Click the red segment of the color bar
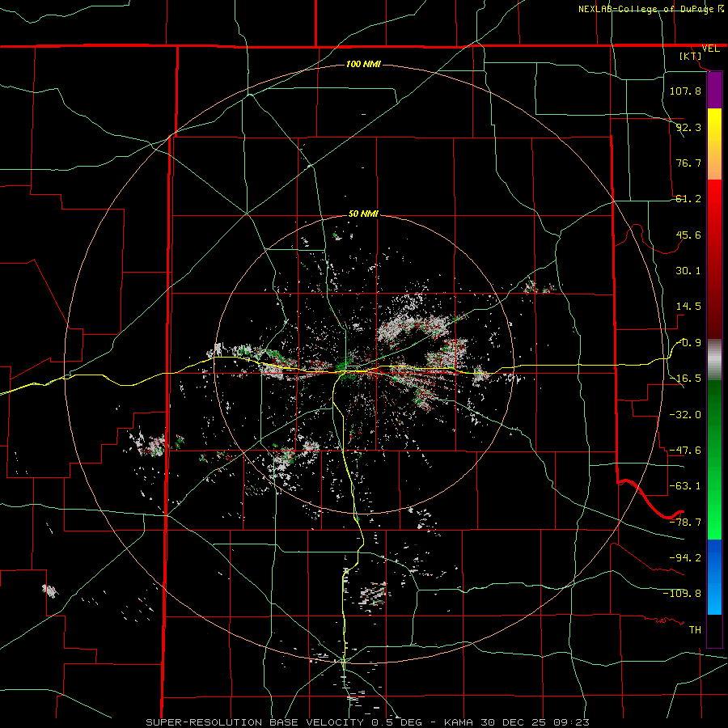 (x=714, y=259)
